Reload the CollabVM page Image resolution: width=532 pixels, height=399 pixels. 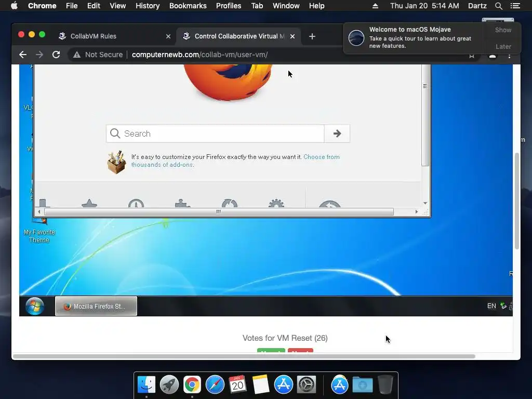pos(56,55)
